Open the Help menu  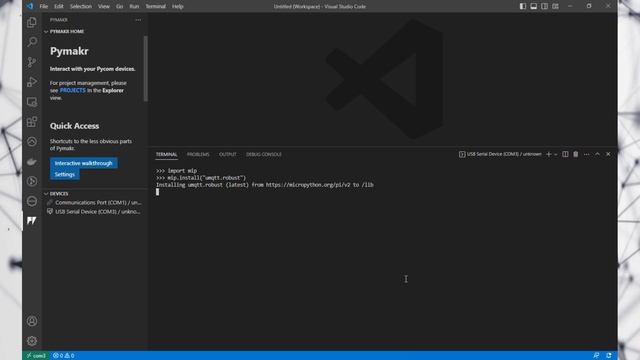pos(178,6)
